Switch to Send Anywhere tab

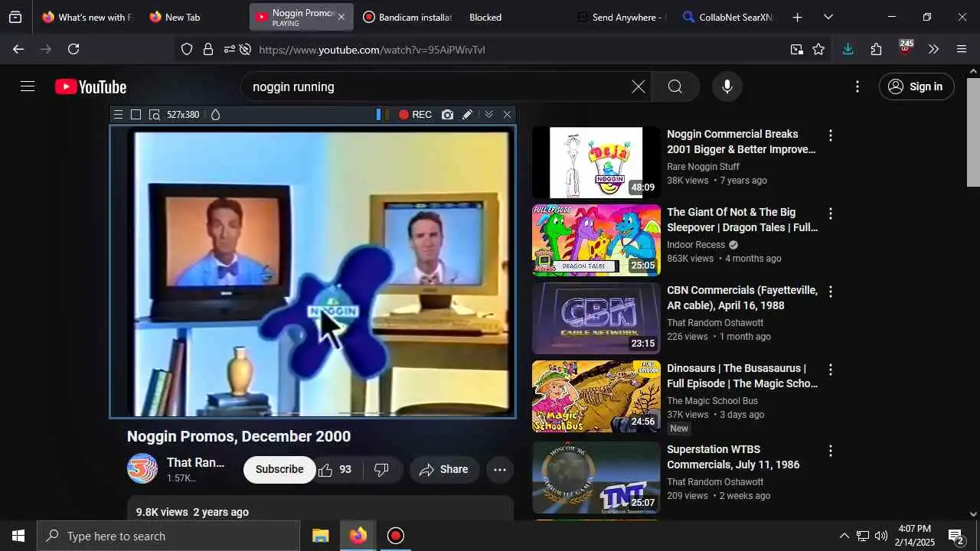click(x=621, y=17)
